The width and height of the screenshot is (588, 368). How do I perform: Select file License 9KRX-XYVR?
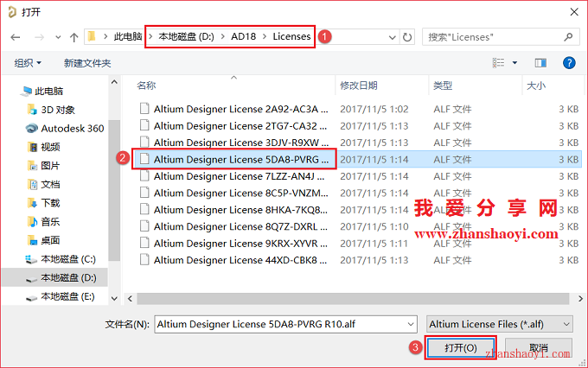pos(240,244)
